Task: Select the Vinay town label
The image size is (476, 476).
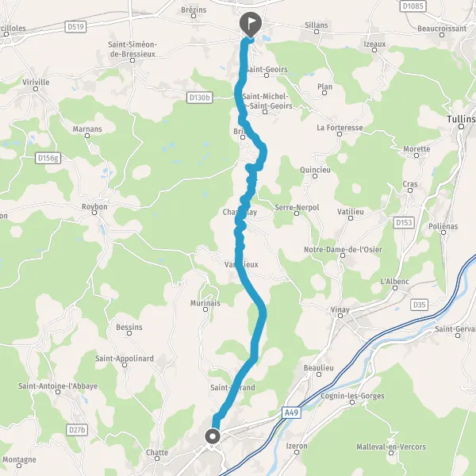Action: point(340,309)
